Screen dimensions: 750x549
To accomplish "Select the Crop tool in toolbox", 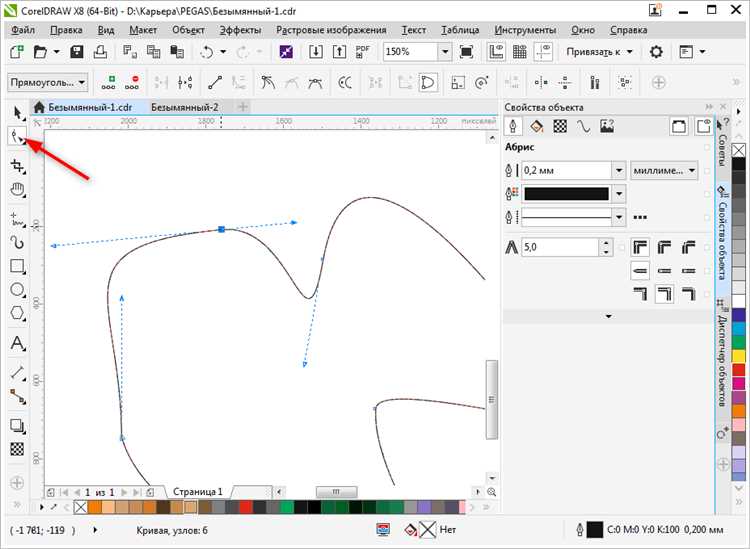I will (x=17, y=166).
